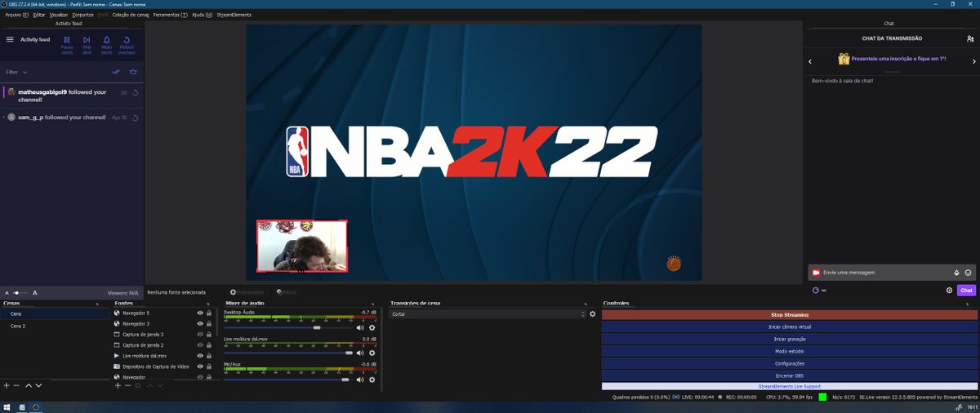Image resolution: width=980 pixels, height=413 pixels.
Task: Open the Coleção de cenas menu
Action: (x=130, y=15)
